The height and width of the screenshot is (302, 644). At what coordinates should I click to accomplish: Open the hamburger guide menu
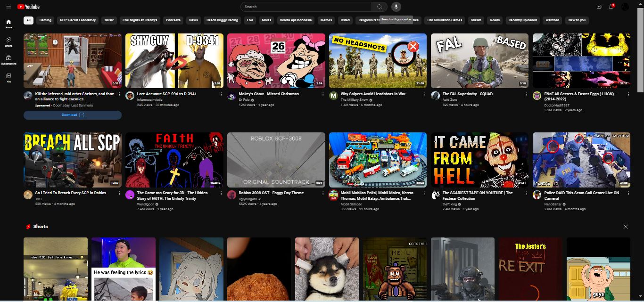8,7
